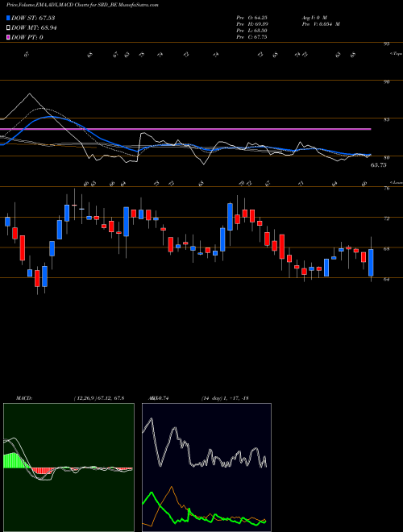The height and width of the screenshot is (532, 403).
Task: Open the green MACD histogram chart
Action: click(x=69, y=468)
